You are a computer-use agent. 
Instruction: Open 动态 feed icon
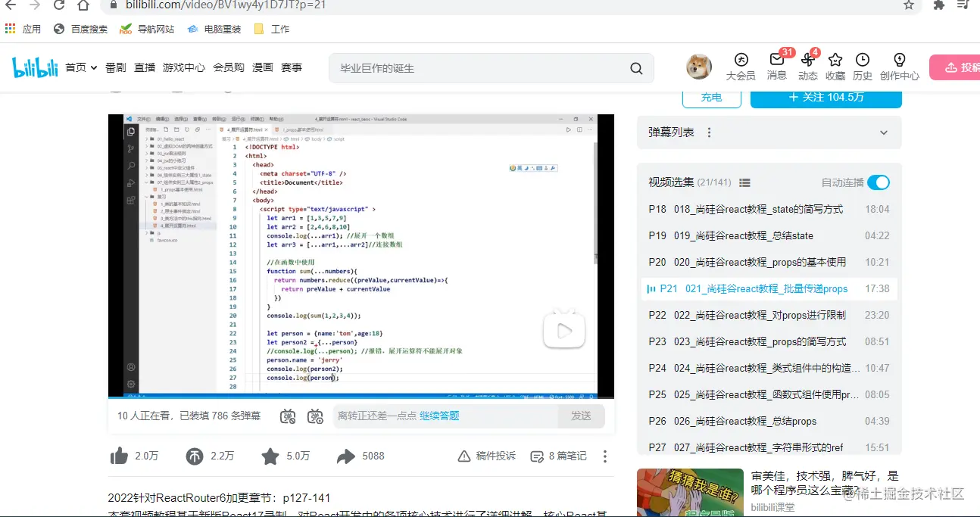click(x=807, y=66)
